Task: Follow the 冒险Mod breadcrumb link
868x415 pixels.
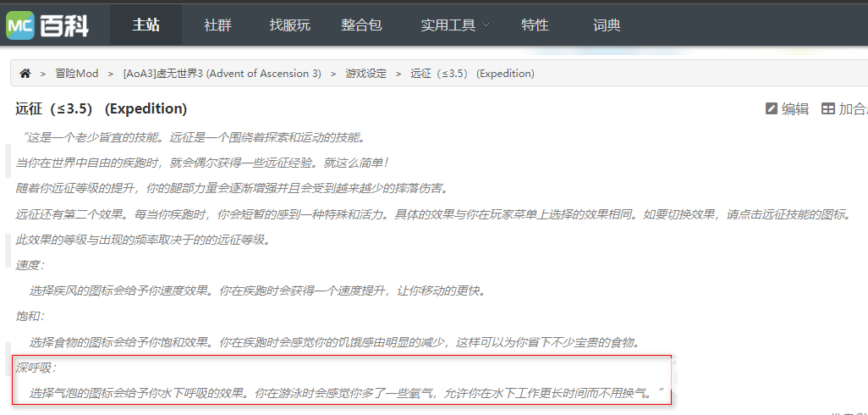Action: tap(77, 74)
